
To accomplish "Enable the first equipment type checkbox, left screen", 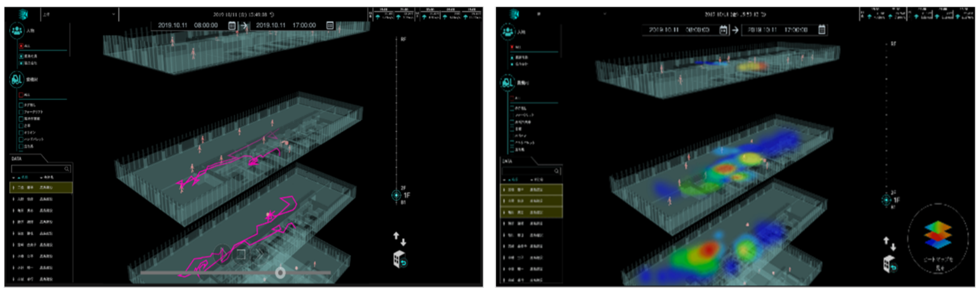I will pos(21,105).
